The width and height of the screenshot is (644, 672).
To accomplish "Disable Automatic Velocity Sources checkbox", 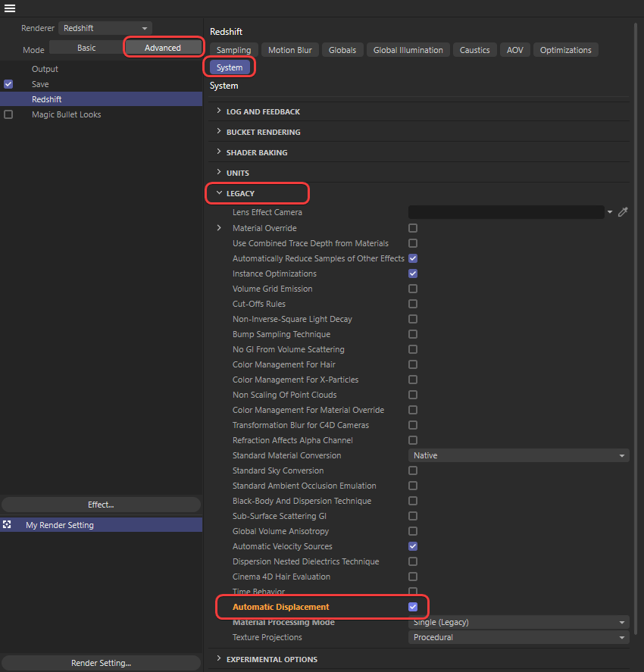I will click(413, 546).
